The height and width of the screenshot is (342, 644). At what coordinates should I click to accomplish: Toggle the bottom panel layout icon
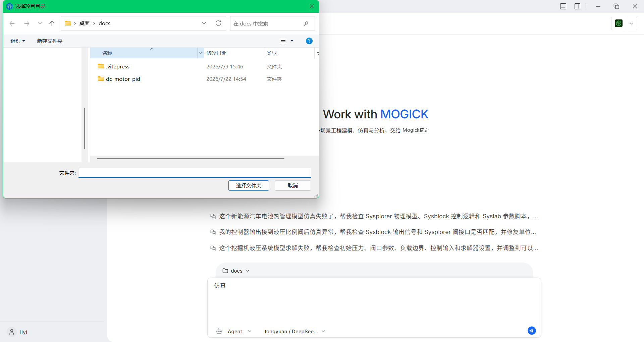click(563, 6)
